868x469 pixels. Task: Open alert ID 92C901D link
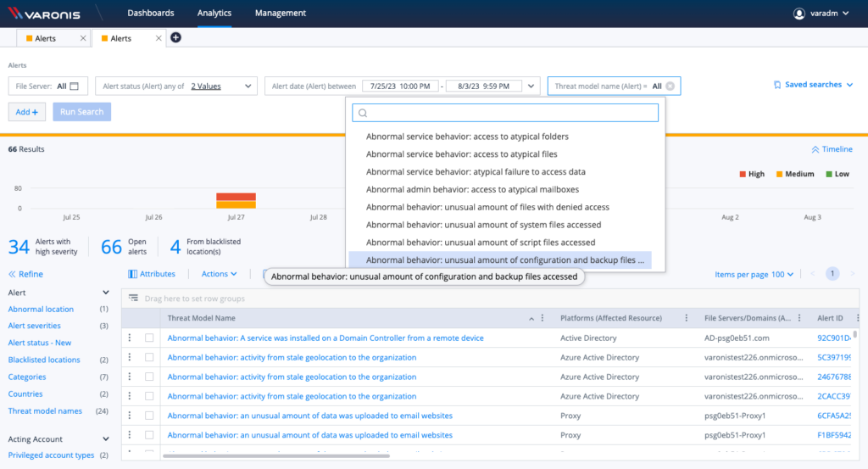pyautogui.click(x=834, y=338)
